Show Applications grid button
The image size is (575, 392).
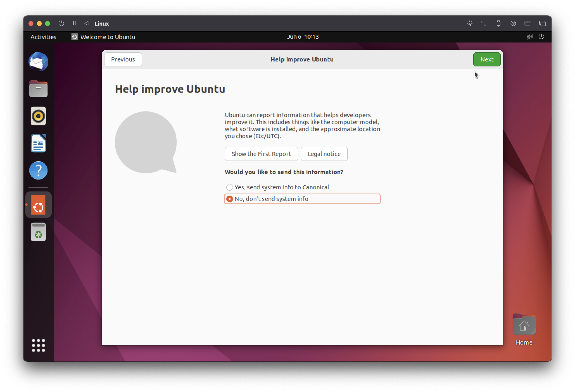[38, 345]
